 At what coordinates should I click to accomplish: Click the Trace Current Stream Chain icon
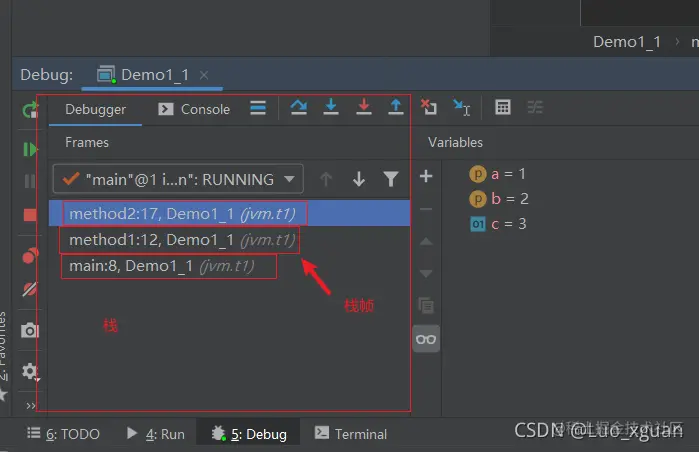(535, 107)
